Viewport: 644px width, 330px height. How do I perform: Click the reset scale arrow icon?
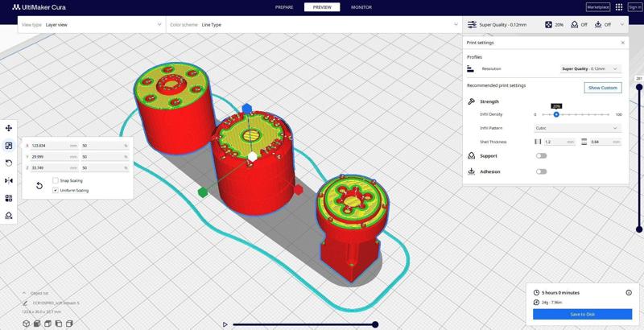39,186
